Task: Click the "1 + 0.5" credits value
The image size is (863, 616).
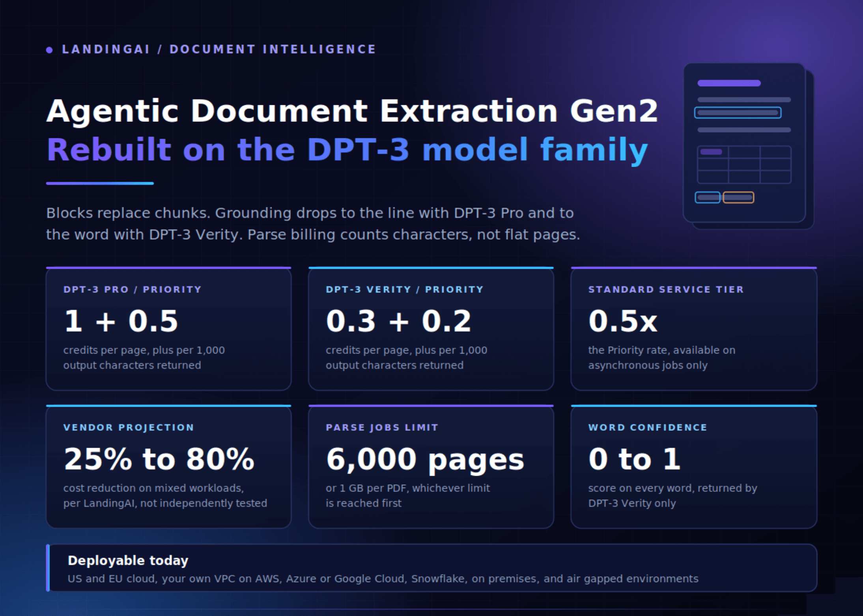Action: [x=121, y=321]
